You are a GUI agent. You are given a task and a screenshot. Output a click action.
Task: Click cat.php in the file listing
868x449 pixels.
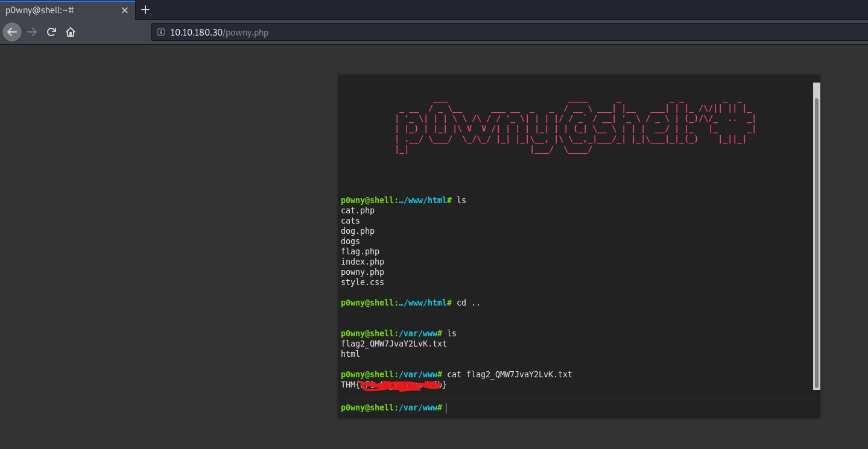click(x=358, y=210)
